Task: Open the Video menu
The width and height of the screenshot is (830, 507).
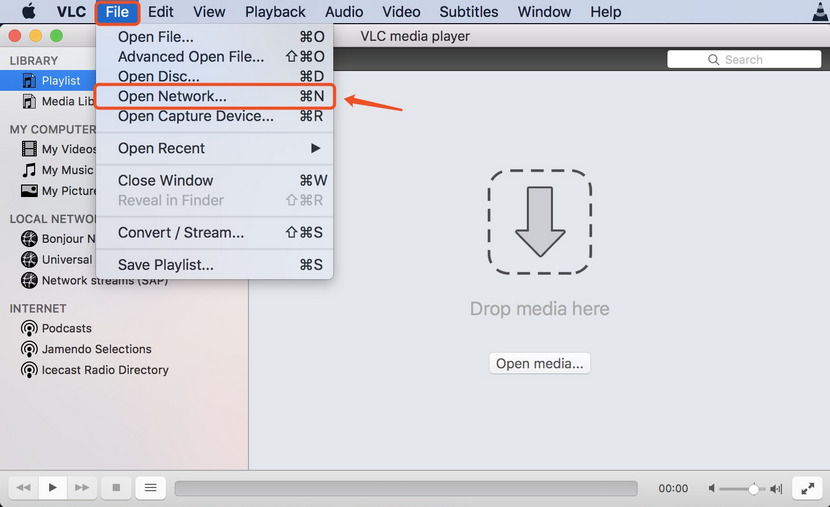Action: point(401,12)
